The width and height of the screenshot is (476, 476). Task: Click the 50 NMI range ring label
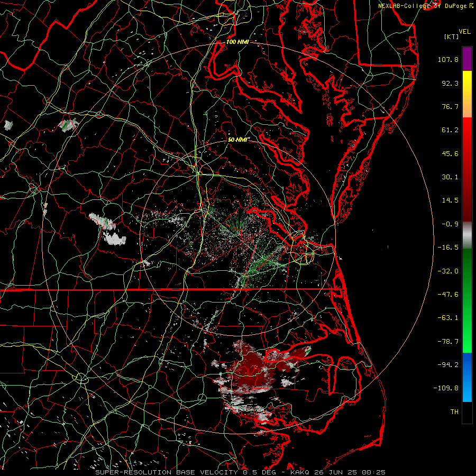click(237, 140)
